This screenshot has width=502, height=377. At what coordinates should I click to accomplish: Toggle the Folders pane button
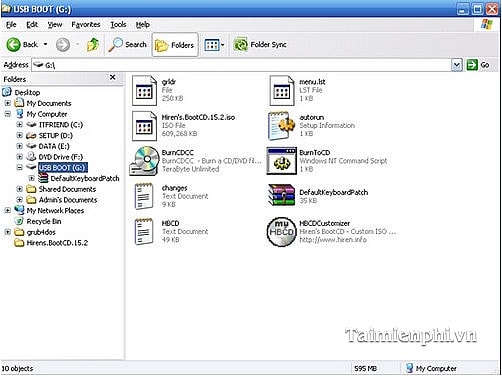tap(175, 45)
